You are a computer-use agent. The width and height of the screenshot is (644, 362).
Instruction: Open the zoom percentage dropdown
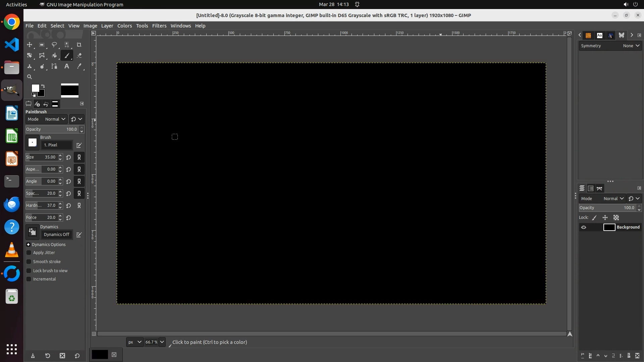[x=162, y=342]
